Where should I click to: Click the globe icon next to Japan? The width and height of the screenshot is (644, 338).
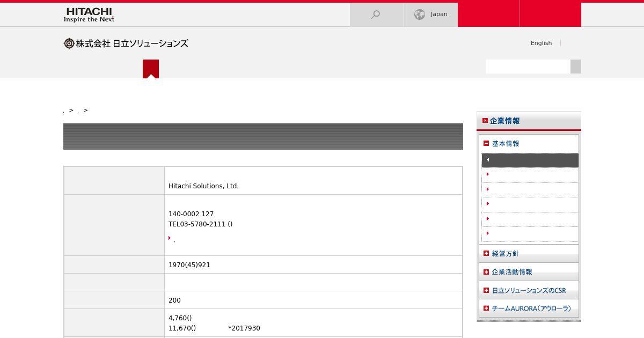click(x=420, y=14)
